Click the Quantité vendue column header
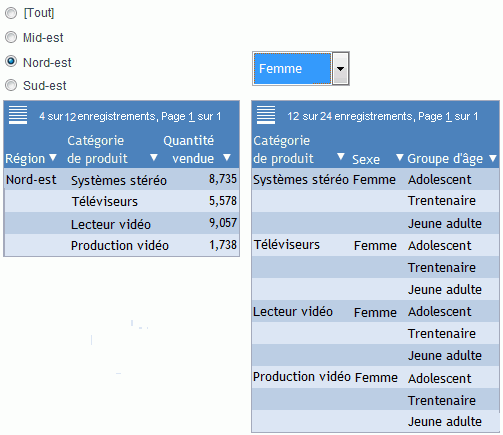The width and height of the screenshot is (503, 435). click(189, 149)
